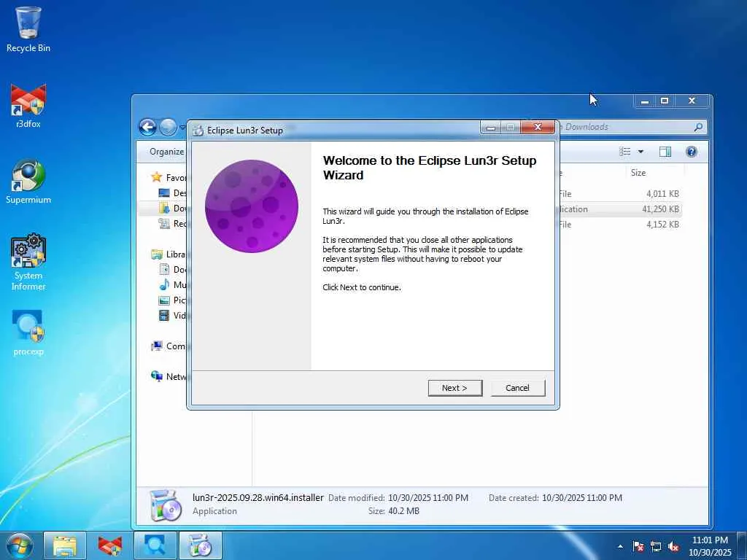The image size is (747, 560).
Task: Switch to r3dfox in the taskbar
Action: (110, 545)
